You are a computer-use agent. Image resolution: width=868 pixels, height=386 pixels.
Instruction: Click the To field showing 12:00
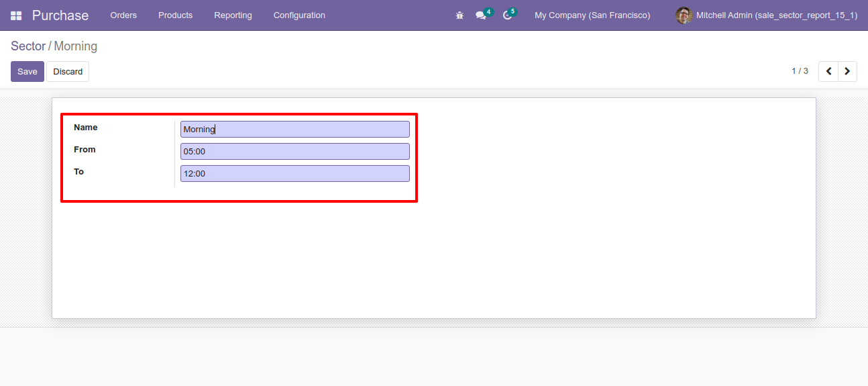pos(295,173)
